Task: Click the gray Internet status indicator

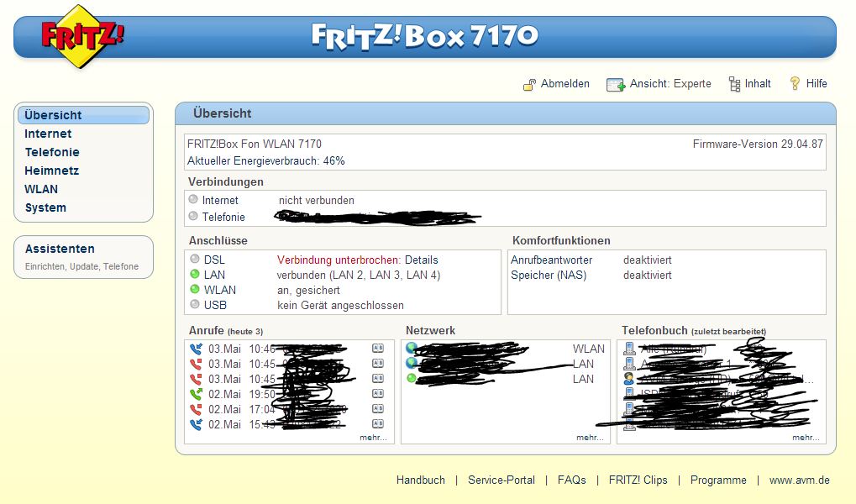Action: 192,199
